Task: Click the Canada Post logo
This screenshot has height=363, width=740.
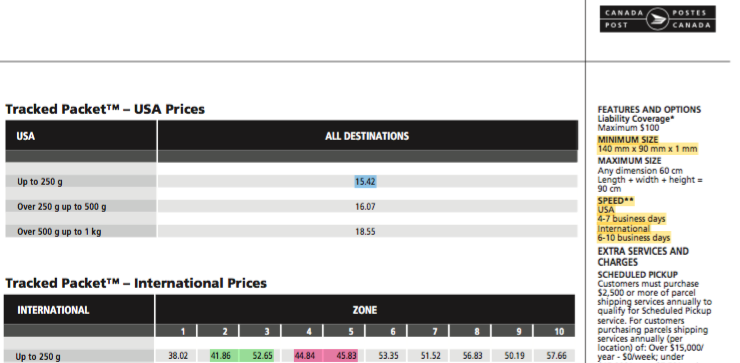Action: point(657,19)
